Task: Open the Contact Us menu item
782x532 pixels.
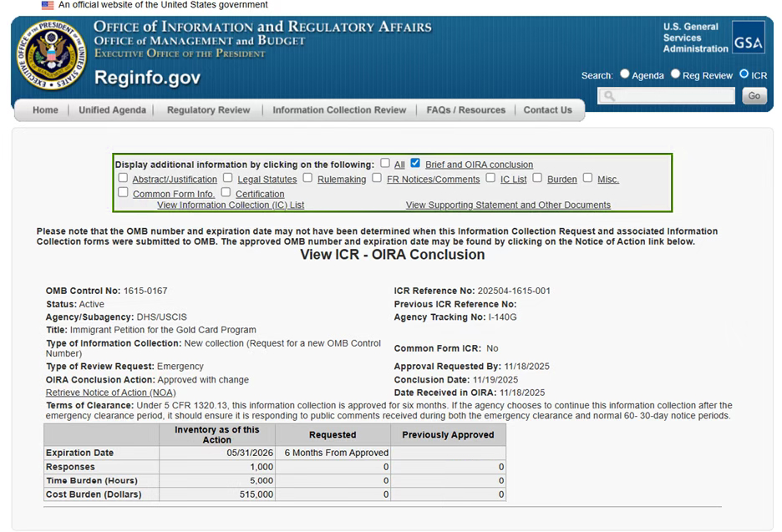Action: [x=547, y=110]
